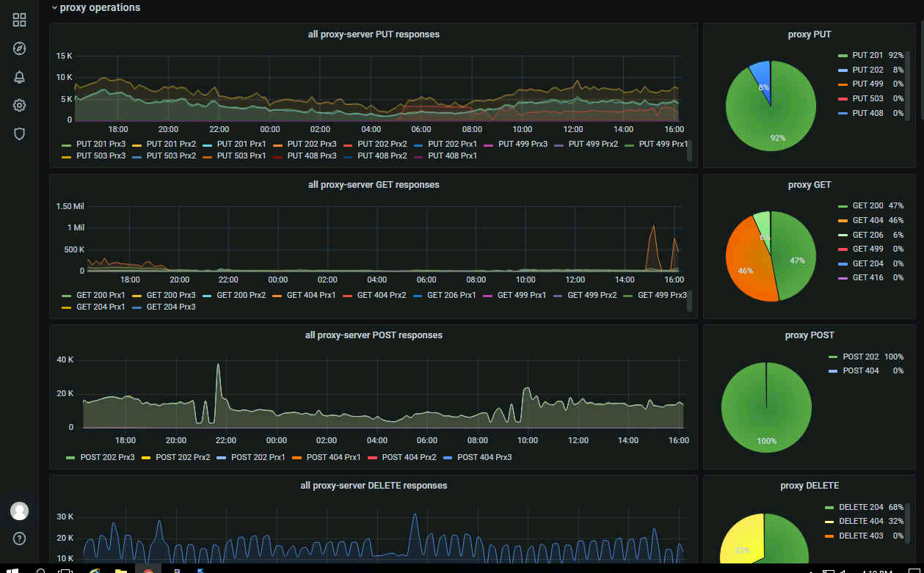Open the proxy GET panel title menu
The width and height of the screenshot is (924, 573).
(x=810, y=184)
